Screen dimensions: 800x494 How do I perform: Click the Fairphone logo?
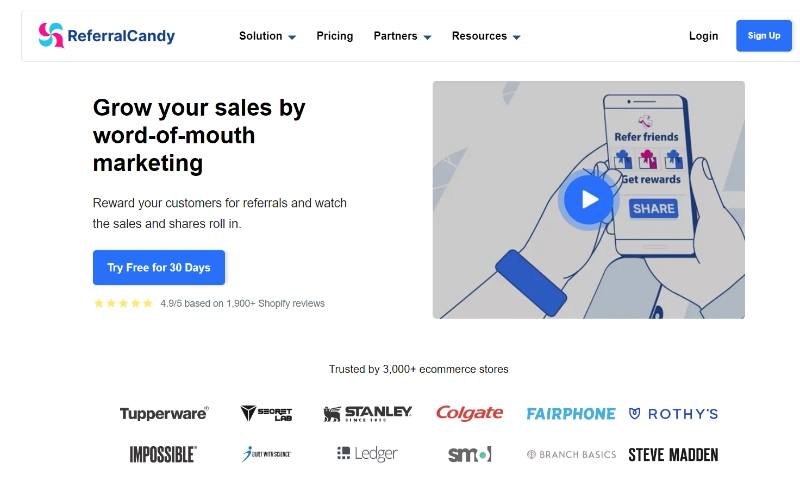click(571, 413)
